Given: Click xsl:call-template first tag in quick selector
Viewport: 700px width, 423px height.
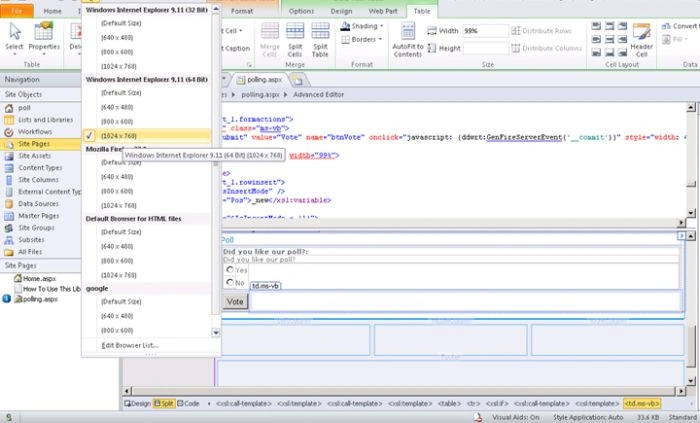Looking at the screenshot, I should coord(244,403).
